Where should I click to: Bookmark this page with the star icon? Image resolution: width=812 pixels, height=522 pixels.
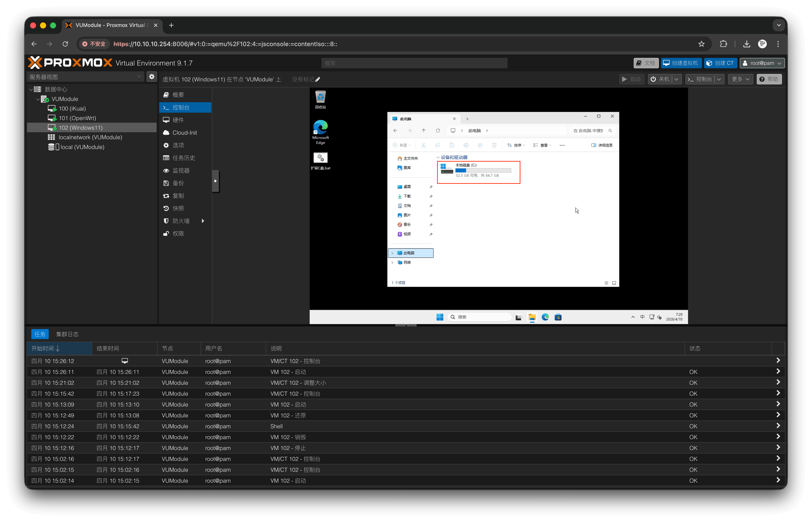[x=701, y=44]
